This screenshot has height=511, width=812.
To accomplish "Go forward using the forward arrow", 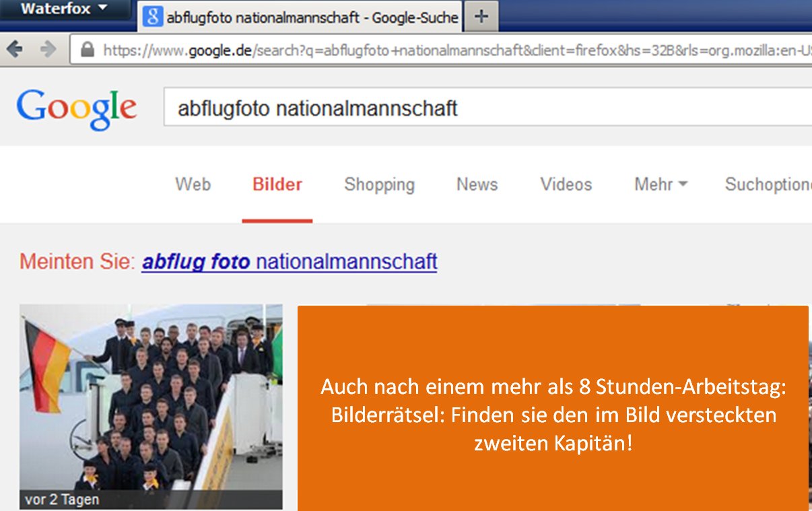I will [x=48, y=49].
